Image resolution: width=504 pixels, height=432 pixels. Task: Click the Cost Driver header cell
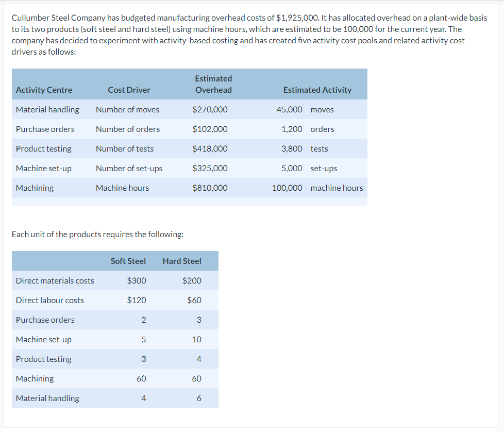click(129, 89)
